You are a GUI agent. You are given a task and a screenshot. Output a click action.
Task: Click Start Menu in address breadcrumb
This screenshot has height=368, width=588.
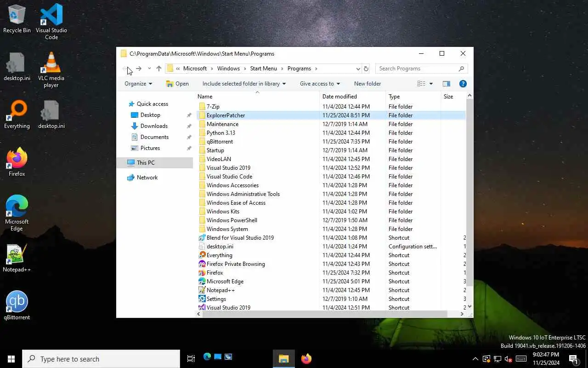point(263,69)
